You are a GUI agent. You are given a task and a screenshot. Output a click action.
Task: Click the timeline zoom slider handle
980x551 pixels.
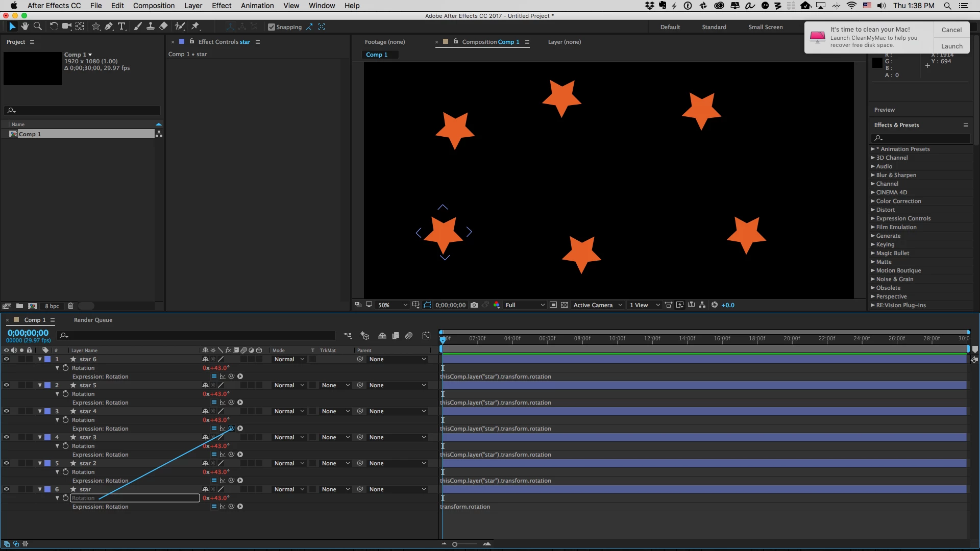click(455, 544)
